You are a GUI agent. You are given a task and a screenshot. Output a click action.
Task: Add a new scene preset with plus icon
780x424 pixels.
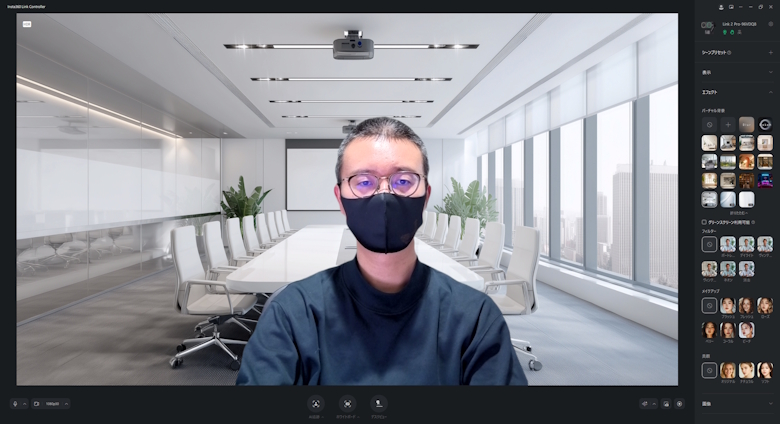pyautogui.click(x=770, y=52)
